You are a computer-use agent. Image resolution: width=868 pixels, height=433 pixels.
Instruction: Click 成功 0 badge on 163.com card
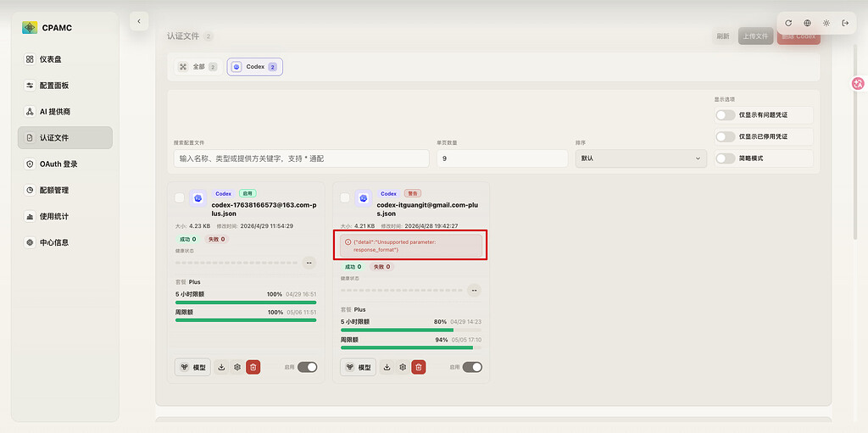click(x=187, y=239)
